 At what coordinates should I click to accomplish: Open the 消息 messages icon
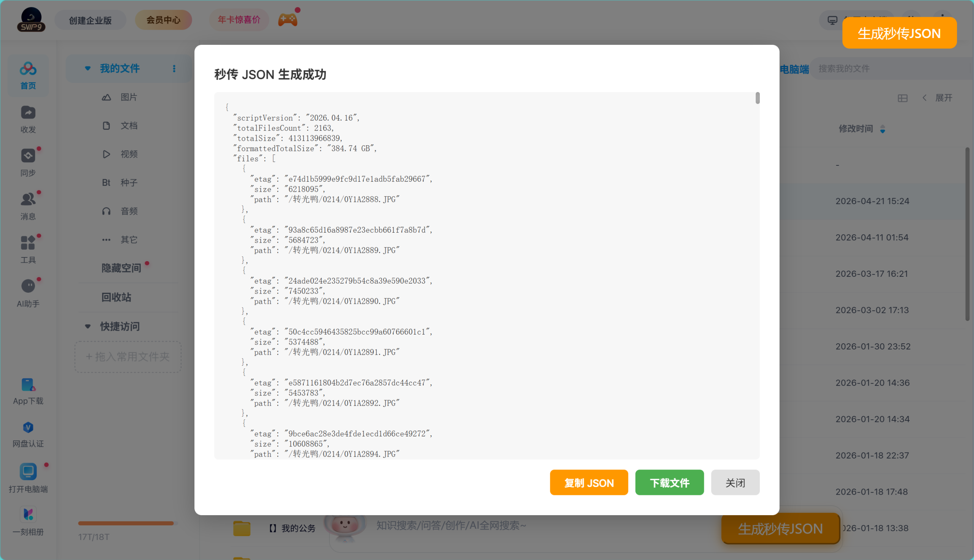[28, 200]
